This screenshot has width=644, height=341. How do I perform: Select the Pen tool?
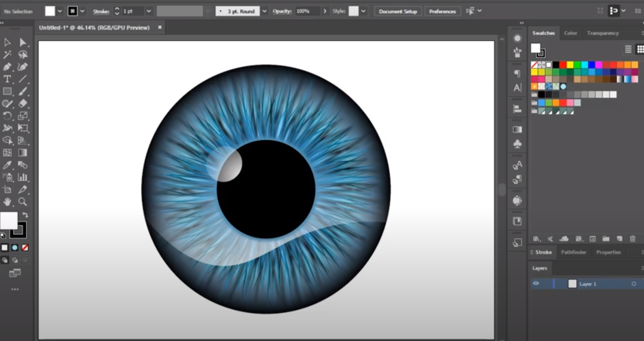(7, 67)
